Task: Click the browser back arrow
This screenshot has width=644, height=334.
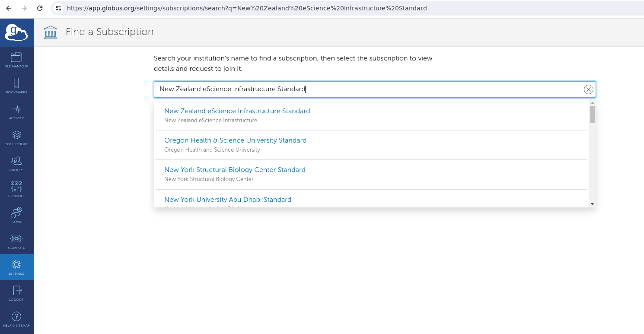Action: click(x=9, y=8)
